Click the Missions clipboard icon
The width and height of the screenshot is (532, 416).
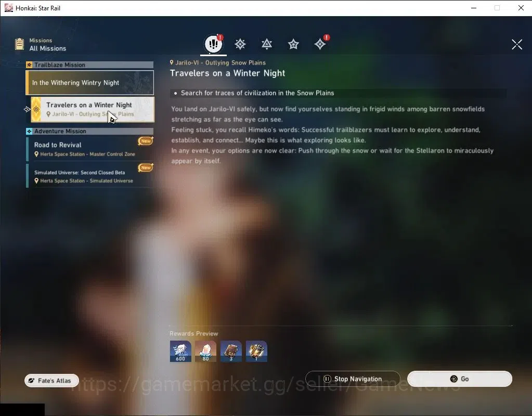point(20,44)
